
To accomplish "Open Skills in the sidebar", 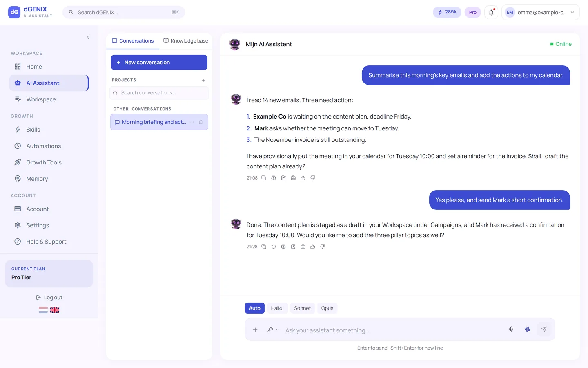I will click(49, 130).
